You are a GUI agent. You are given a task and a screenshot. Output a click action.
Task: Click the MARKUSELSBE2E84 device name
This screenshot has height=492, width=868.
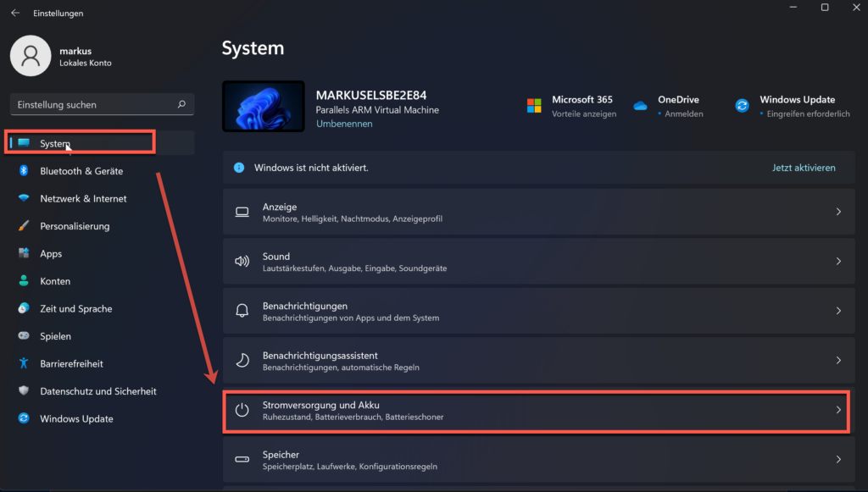[371, 95]
